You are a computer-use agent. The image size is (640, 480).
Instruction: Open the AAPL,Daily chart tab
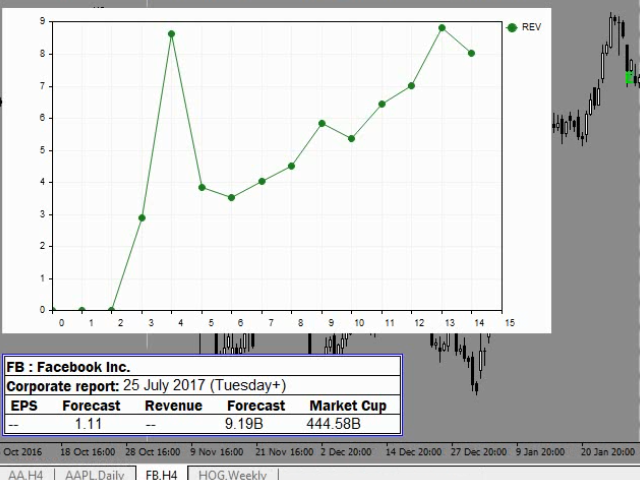95,475
